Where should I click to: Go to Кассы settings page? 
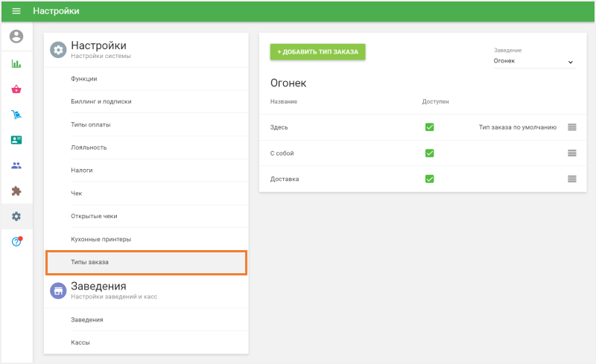click(x=80, y=342)
